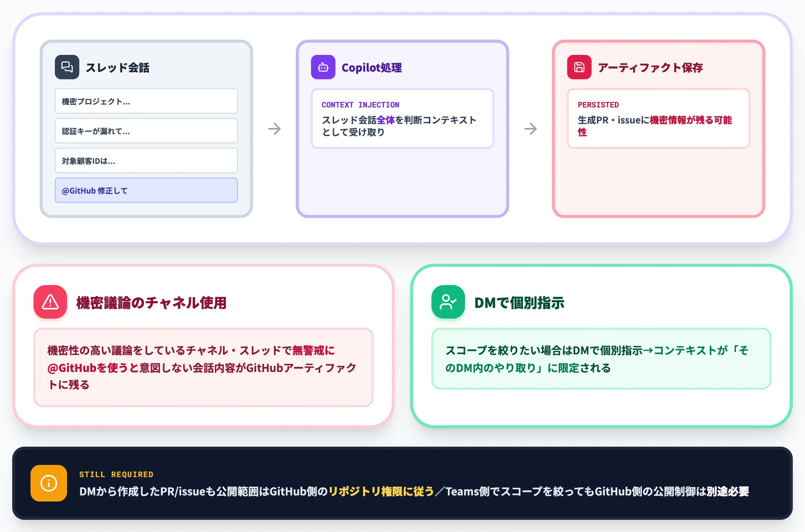Image resolution: width=805 pixels, height=532 pixels.
Task: Click the DMで個別指示 heading
Action: click(519, 303)
